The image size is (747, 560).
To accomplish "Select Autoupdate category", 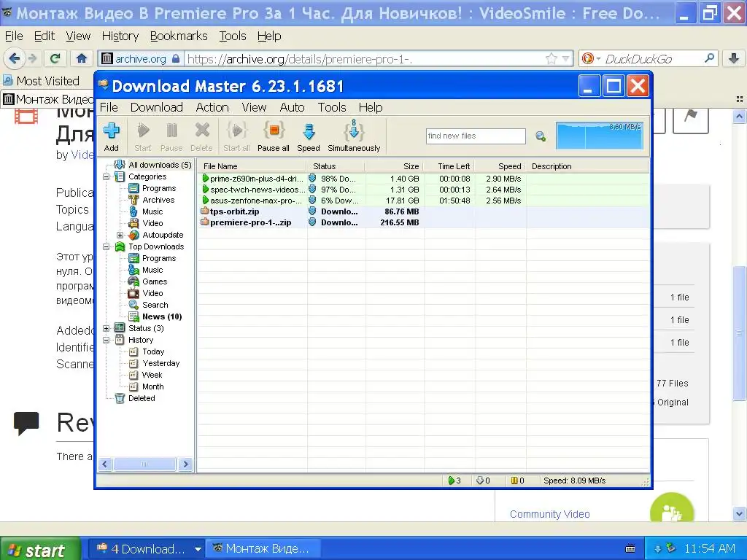I will point(163,235).
